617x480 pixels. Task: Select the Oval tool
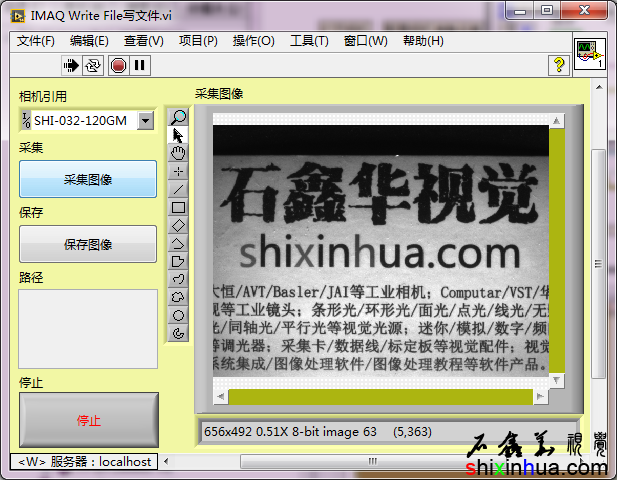click(x=178, y=315)
